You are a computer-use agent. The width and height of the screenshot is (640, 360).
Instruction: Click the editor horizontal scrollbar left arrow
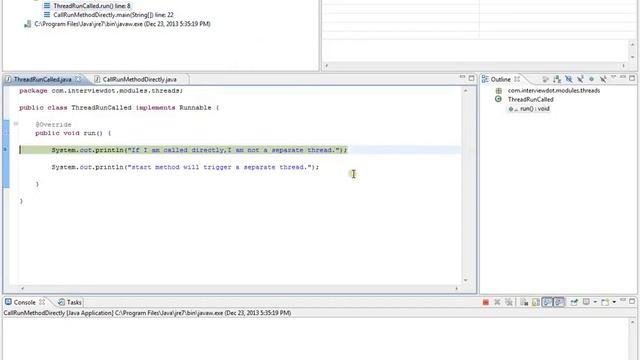pos(22,288)
